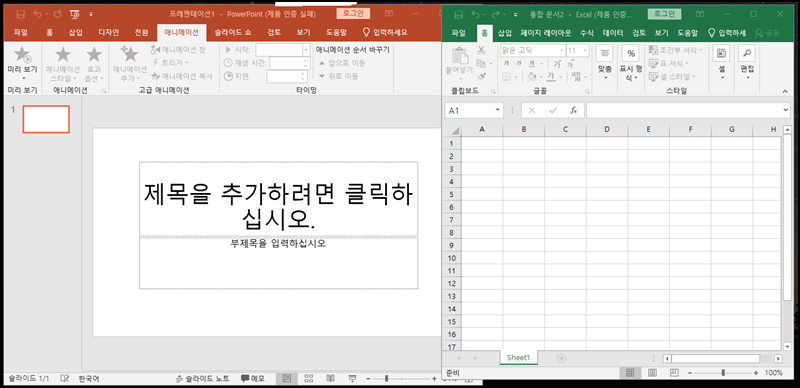This screenshot has width=800, height=388.
Task: Toggle bold in Excel font group
Action: point(506,64)
